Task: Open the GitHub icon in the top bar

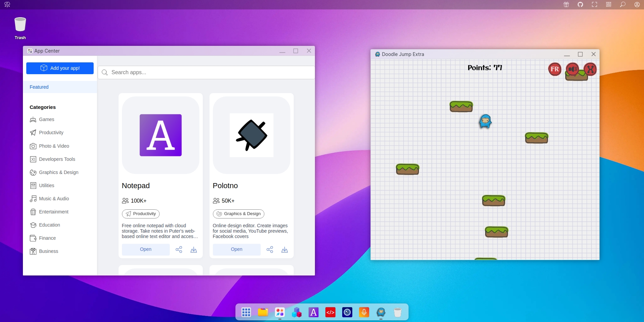Action: (580, 4)
